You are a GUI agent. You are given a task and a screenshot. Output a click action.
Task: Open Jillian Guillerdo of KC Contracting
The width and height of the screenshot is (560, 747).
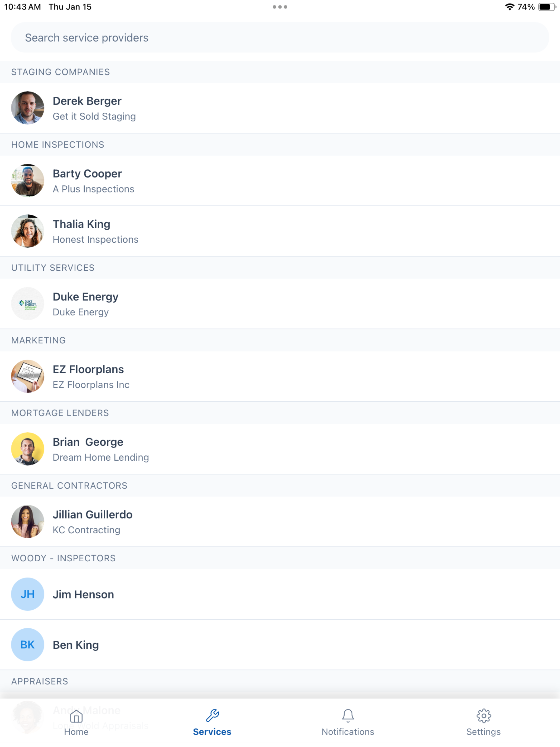tap(280, 521)
